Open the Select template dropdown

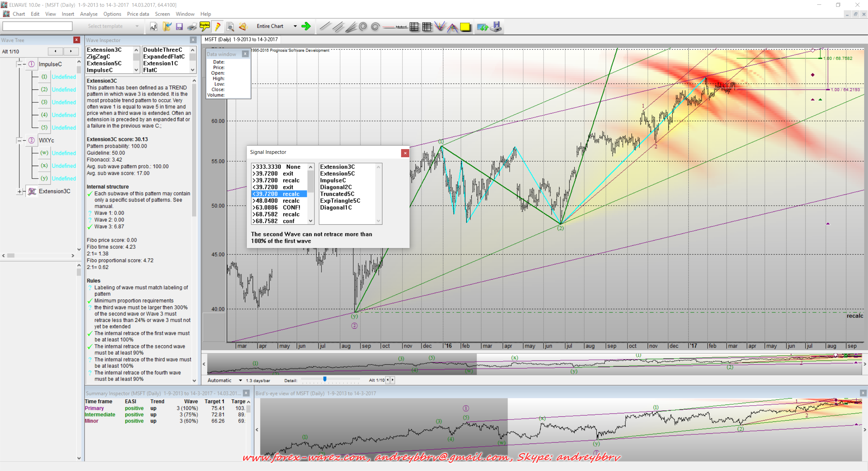pyautogui.click(x=137, y=26)
